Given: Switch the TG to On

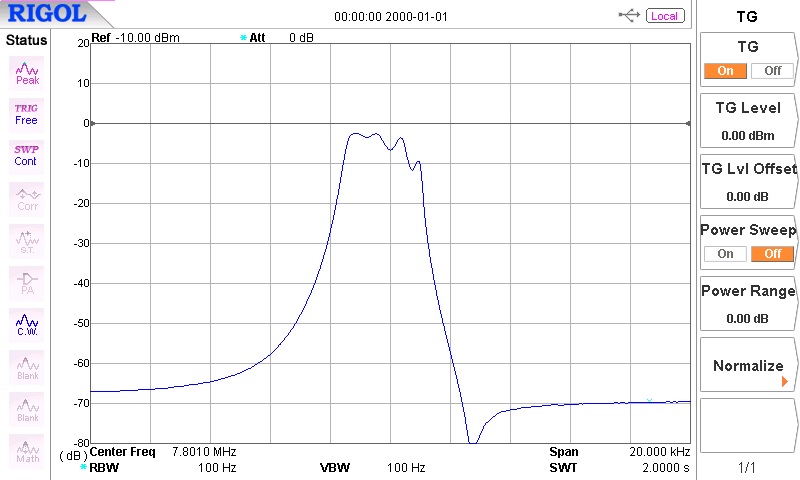Looking at the screenshot, I should (725, 71).
